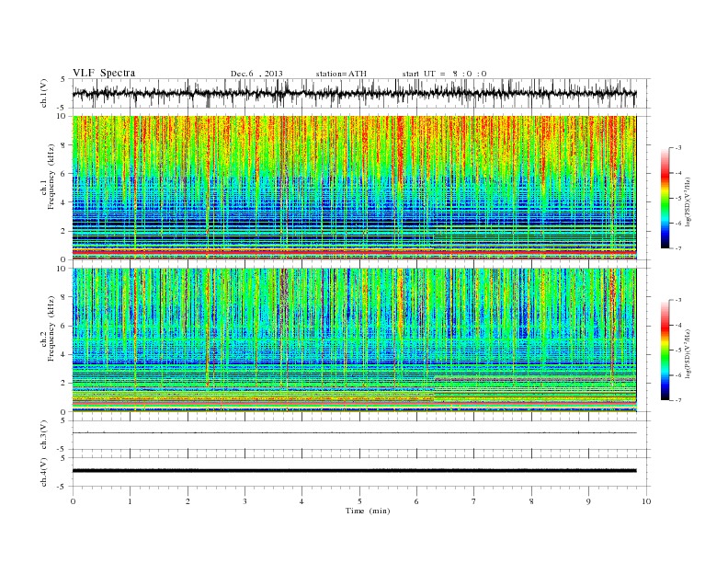Click inside the ch.2 spectrogram panel
728x563 pixels.
click(x=354, y=340)
